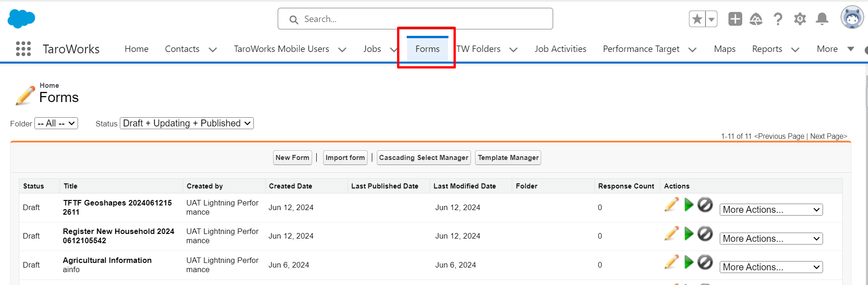
Task: Open the Template Manager
Action: click(x=508, y=158)
